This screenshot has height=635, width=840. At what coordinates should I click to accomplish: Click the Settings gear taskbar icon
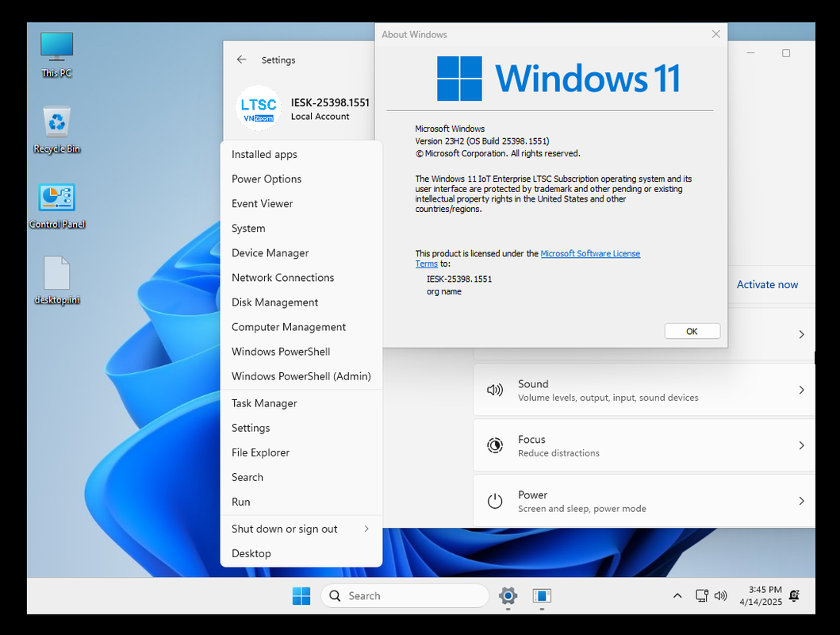click(x=508, y=596)
